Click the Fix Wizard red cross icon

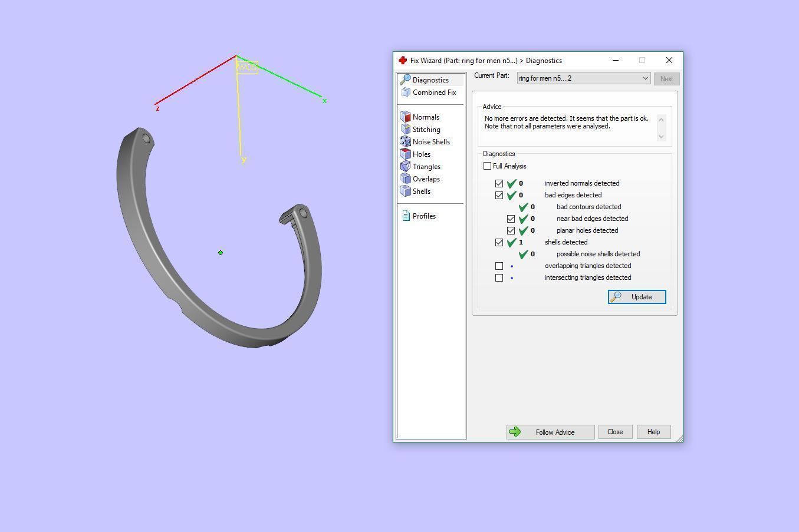[x=403, y=60]
